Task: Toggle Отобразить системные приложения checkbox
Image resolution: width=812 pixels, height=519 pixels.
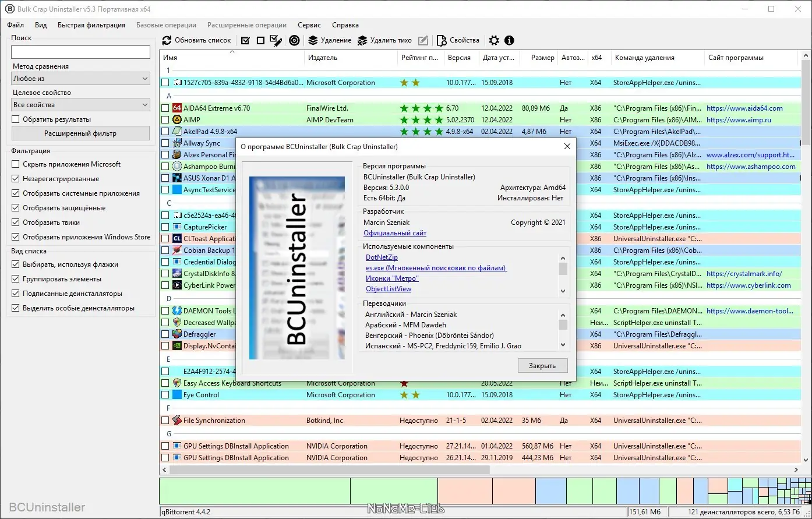Action: pos(16,193)
